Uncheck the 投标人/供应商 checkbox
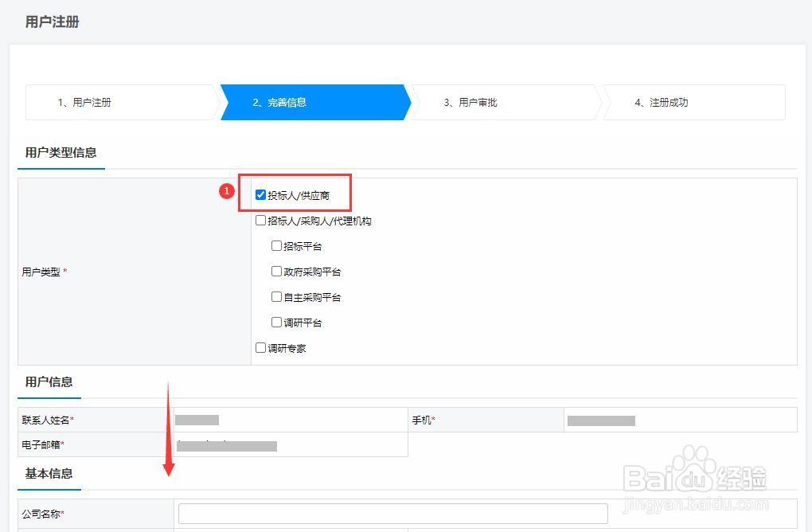This screenshot has width=812, height=532. tap(260, 195)
